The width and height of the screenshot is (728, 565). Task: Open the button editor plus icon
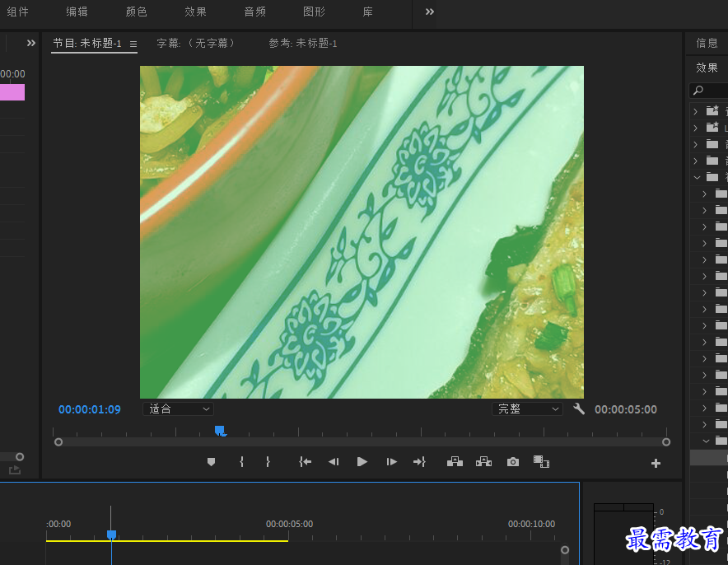pyautogui.click(x=656, y=464)
